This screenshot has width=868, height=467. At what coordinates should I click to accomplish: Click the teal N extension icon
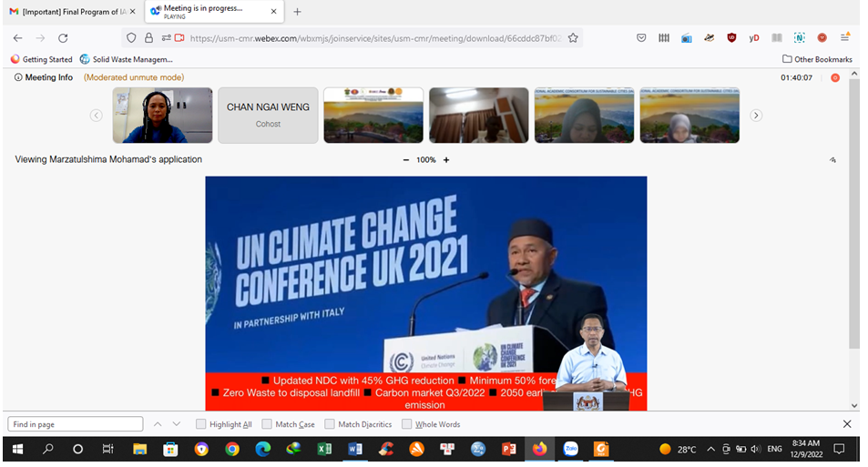coord(800,38)
